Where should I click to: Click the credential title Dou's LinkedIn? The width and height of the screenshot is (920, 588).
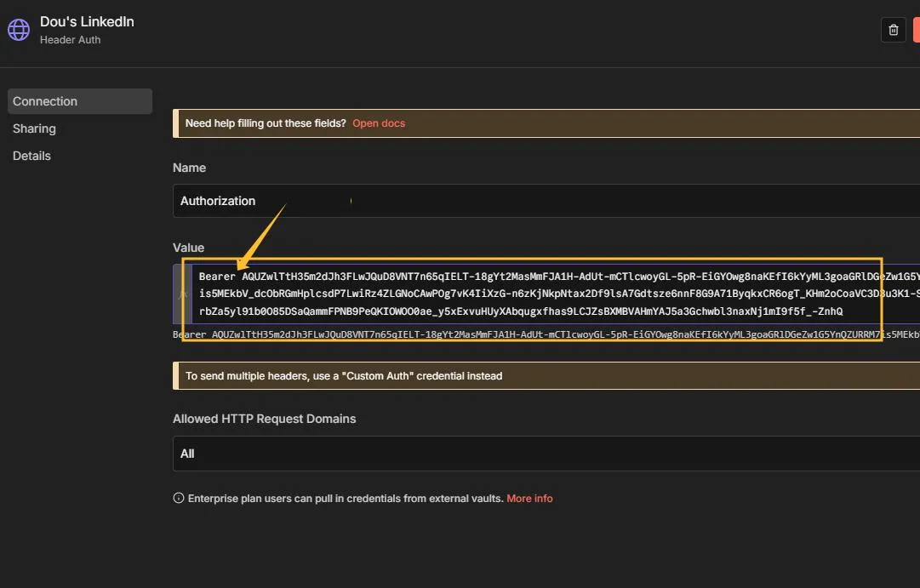86,21
